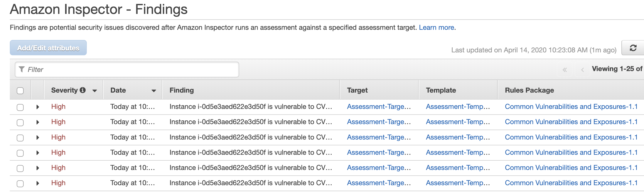Click the Finding column header

tap(182, 90)
